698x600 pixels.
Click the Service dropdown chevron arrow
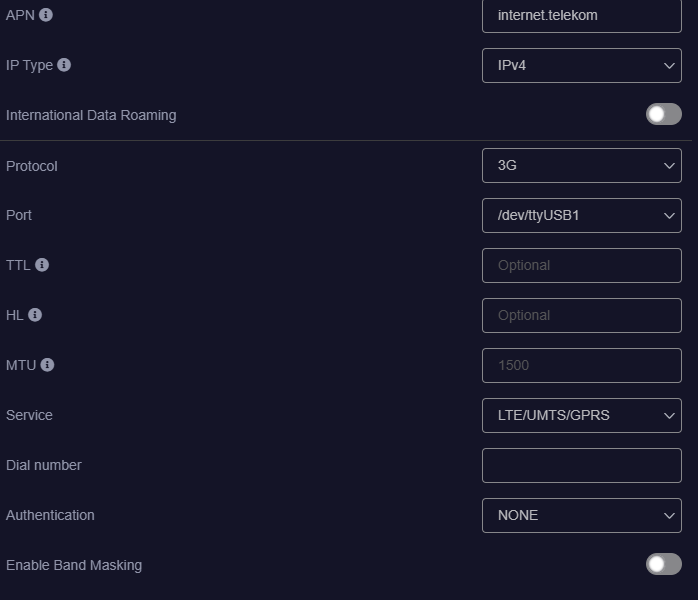coord(669,416)
